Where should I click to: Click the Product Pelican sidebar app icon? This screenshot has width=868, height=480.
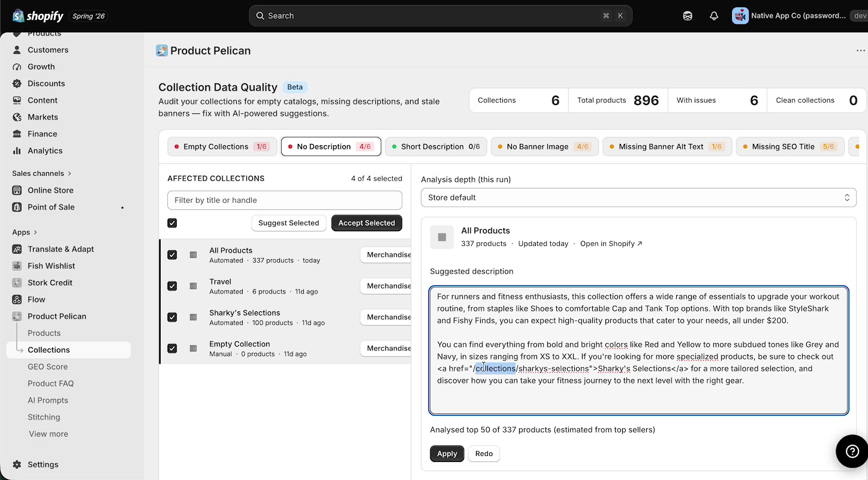tap(17, 316)
